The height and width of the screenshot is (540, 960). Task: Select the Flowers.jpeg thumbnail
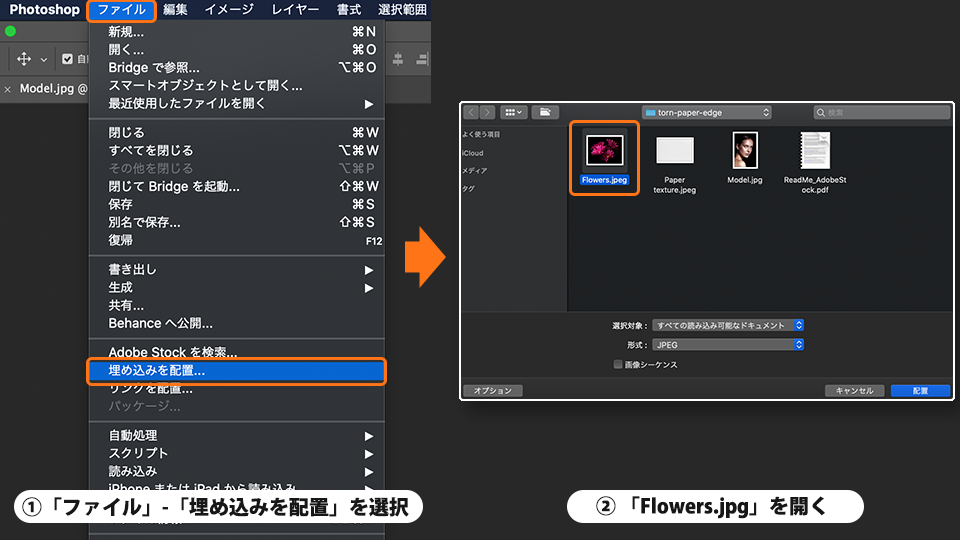pyautogui.click(x=604, y=151)
